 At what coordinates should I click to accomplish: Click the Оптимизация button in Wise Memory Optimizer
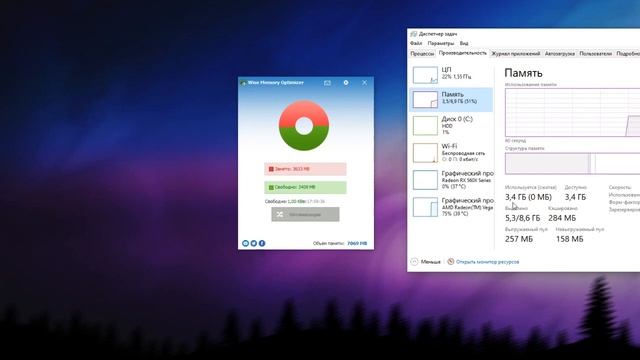[x=305, y=214]
